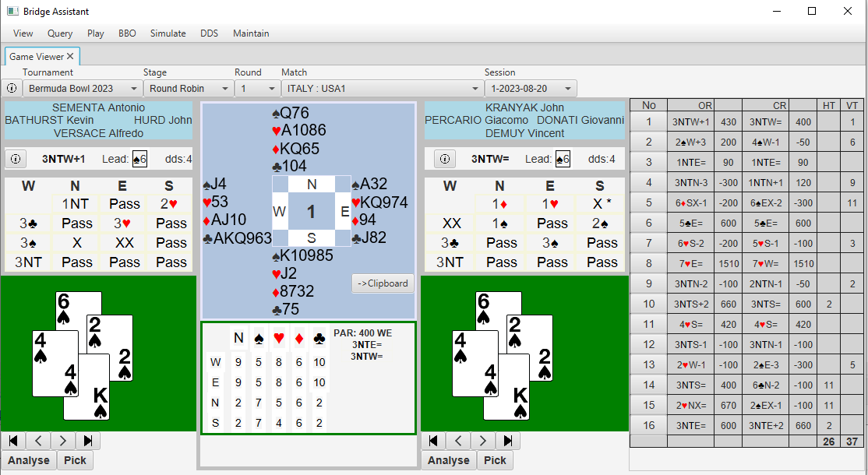This screenshot has width=868, height=475.
Task: Step to next trick in right card viewer
Action: click(483, 441)
